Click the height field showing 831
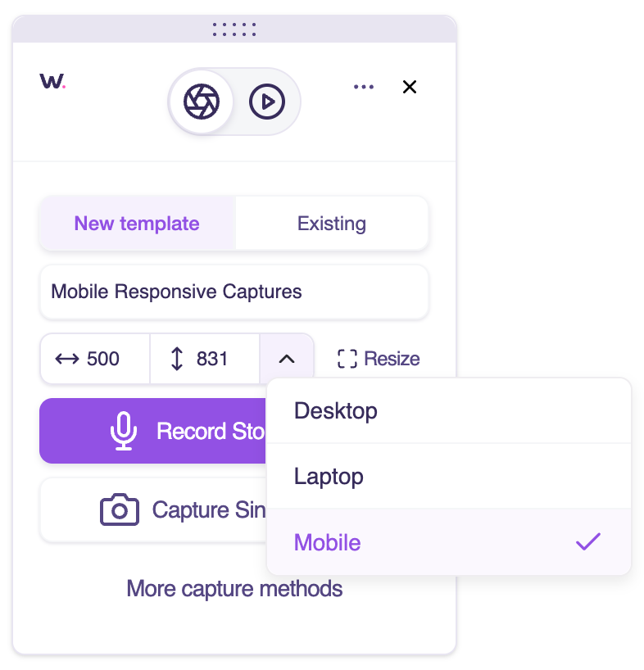This screenshot has height=670, width=644. (205, 359)
